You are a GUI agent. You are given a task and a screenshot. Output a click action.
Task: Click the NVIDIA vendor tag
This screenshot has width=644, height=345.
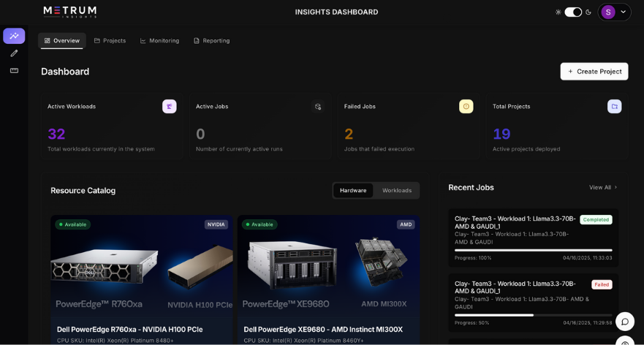tap(216, 224)
